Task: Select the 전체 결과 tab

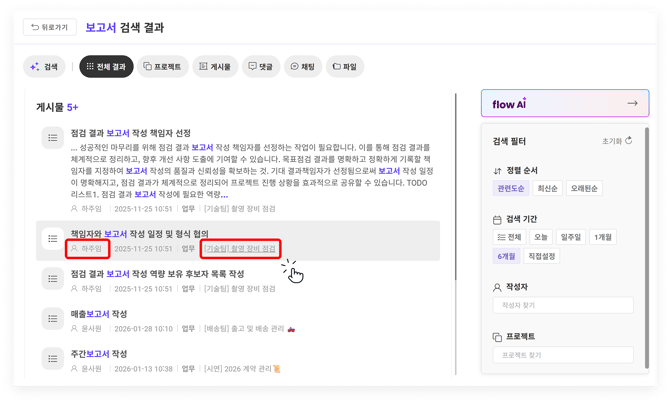Action: 106,67
